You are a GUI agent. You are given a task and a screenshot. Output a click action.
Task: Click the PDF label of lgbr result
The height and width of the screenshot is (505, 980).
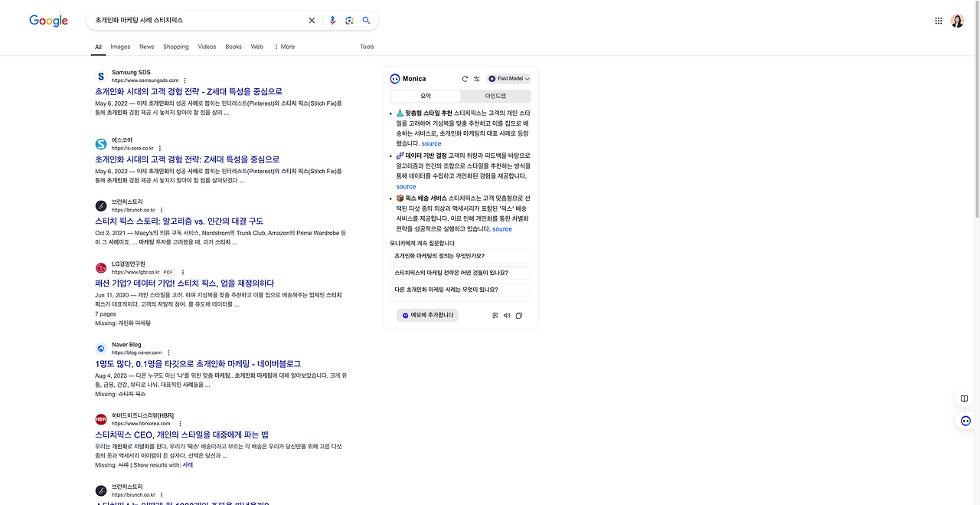click(168, 272)
